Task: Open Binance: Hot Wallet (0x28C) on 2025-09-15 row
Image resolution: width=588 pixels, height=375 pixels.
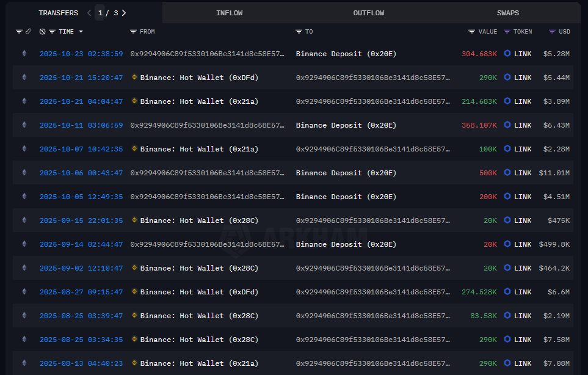Action: (x=199, y=220)
